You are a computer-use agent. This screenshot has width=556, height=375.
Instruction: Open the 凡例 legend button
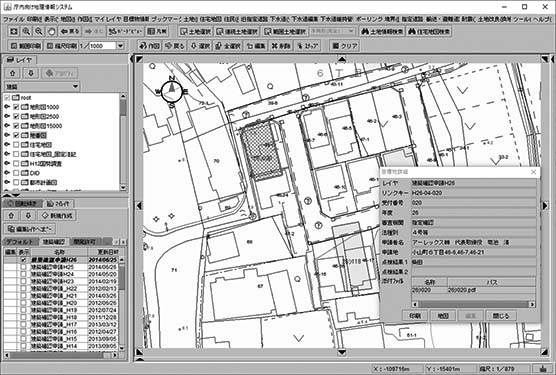157,32
